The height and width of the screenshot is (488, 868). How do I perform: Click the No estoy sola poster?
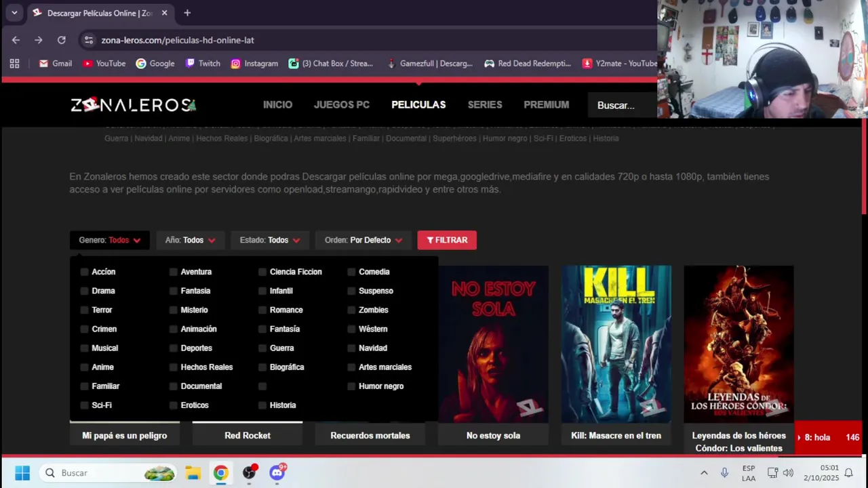click(x=493, y=344)
